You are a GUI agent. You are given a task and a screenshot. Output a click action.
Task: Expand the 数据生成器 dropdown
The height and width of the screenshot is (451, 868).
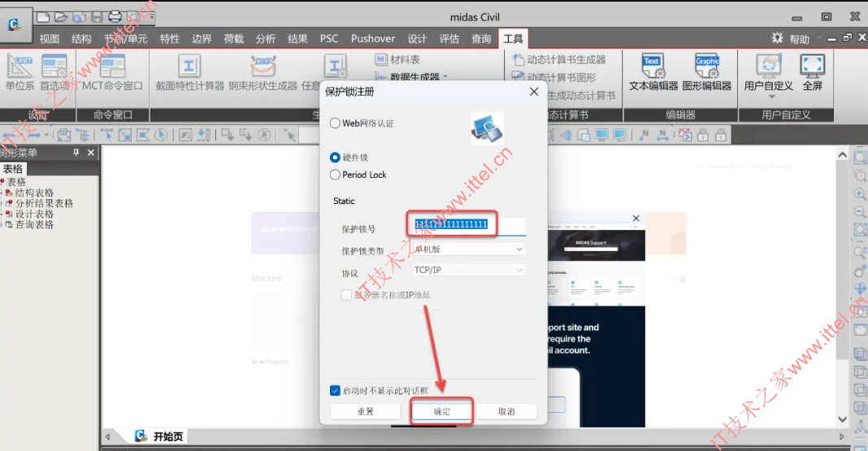tap(445, 77)
